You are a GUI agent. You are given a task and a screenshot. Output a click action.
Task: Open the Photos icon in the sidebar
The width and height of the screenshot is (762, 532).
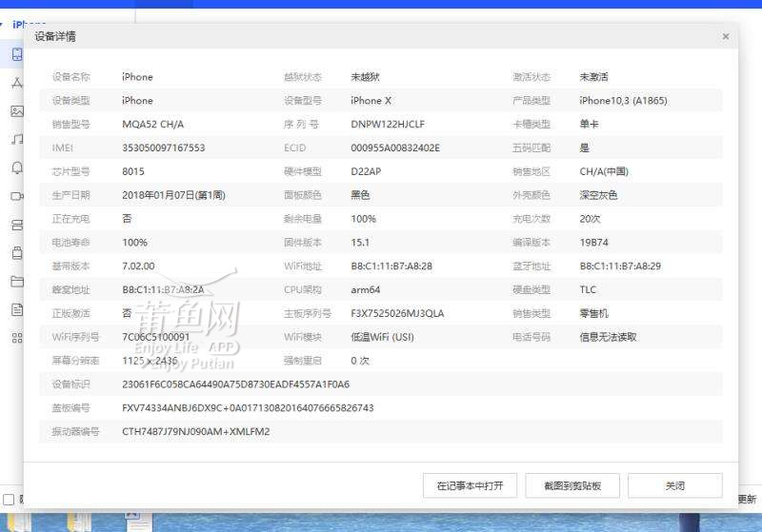click(x=17, y=111)
